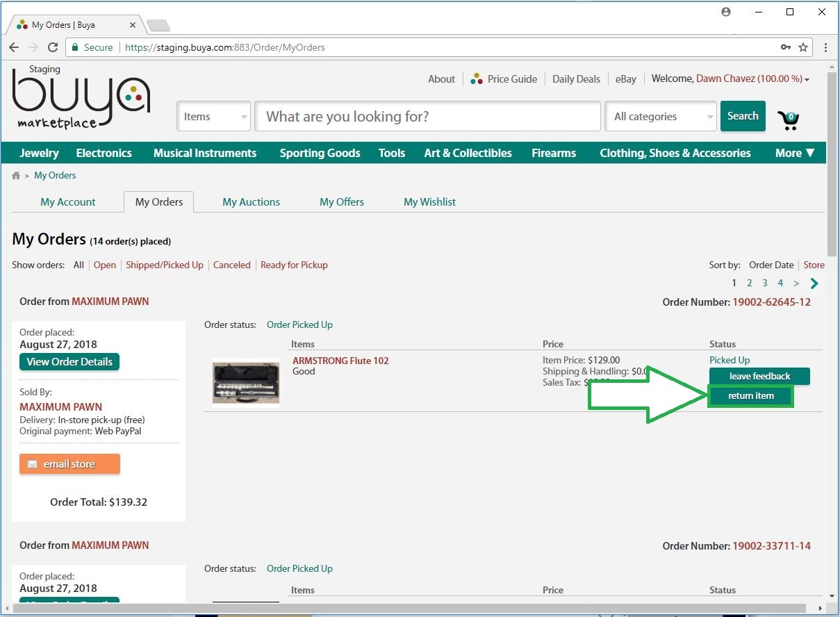Click the browser address bar URL
The width and height of the screenshot is (840, 617).
click(x=225, y=47)
